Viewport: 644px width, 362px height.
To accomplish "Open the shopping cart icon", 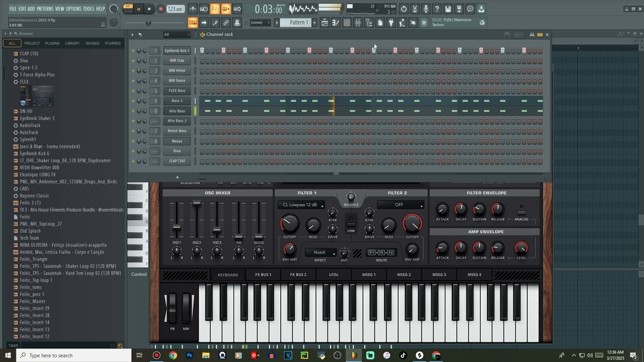I will point(424,23).
